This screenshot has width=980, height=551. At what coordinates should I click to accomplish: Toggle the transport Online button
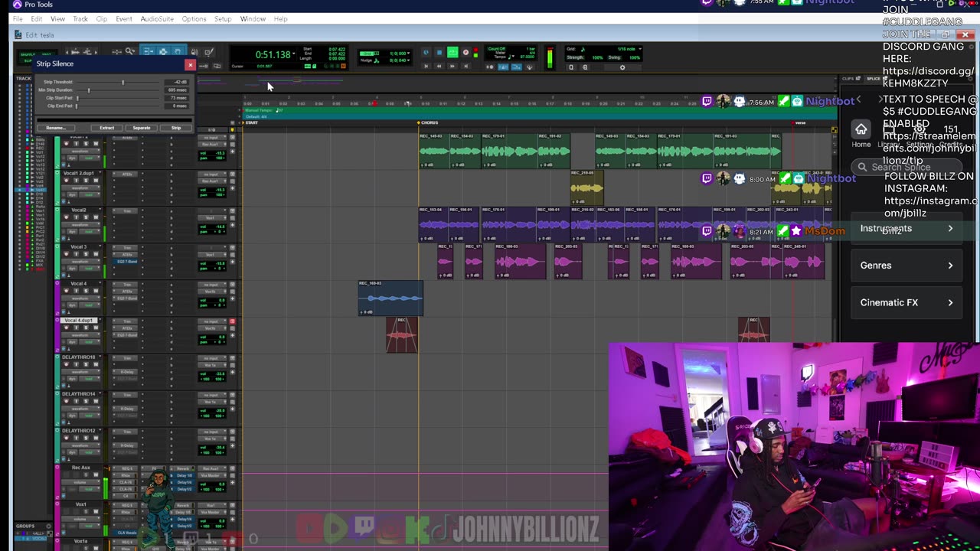coord(426,53)
